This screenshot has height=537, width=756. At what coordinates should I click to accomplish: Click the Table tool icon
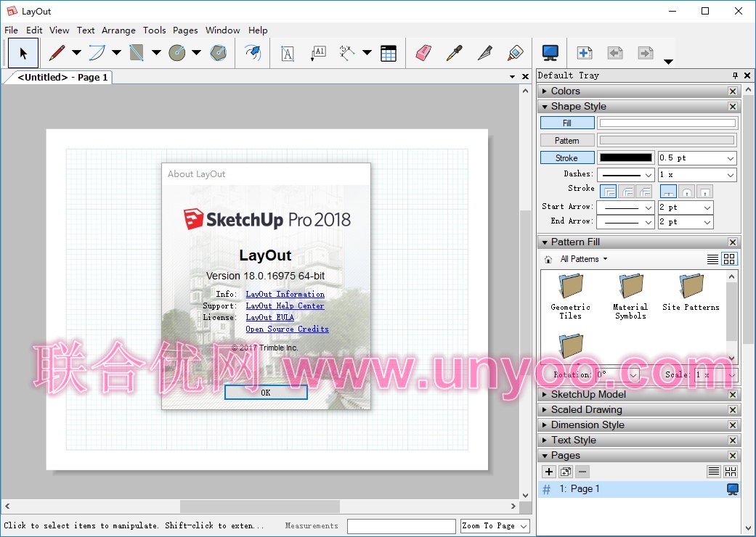pyautogui.click(x=389, y=53)
